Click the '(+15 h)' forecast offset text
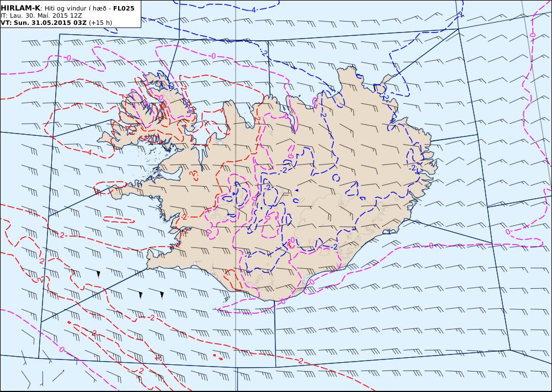552x392 pixels. click(100, 23)
